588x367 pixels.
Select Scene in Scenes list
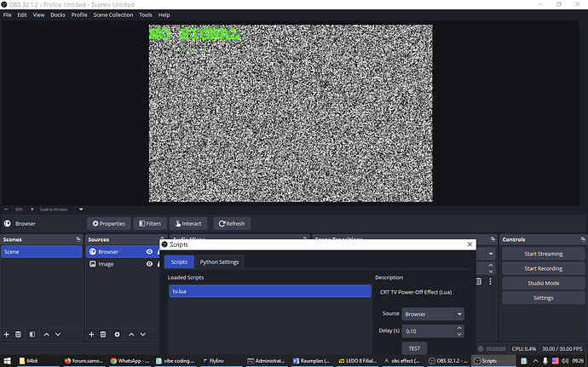(41, 251)
